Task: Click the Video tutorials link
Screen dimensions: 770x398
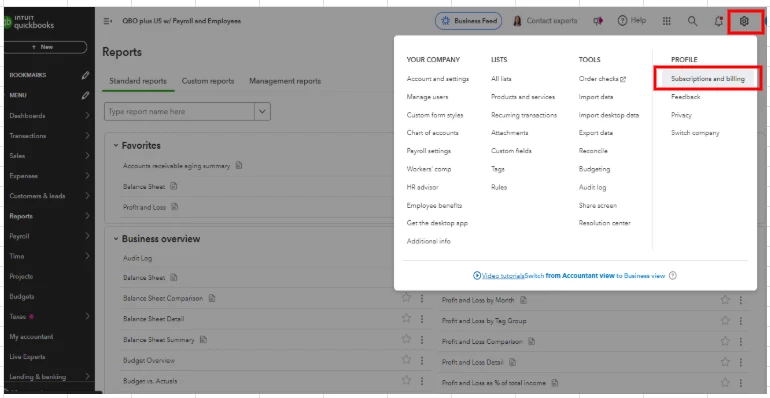Action: pyautogui.click(x=502, y=276)
